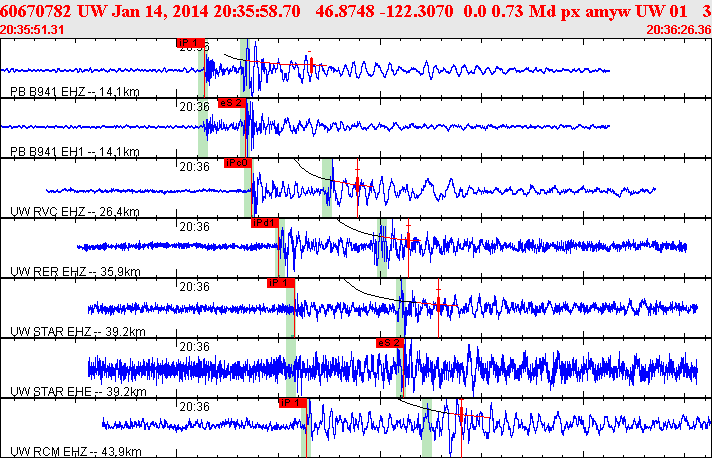Click the UW RER EHZ -- 35.9km label
The height and width of the screenshot is (458, 712).
pyautogui.click(x=75, y=271)
